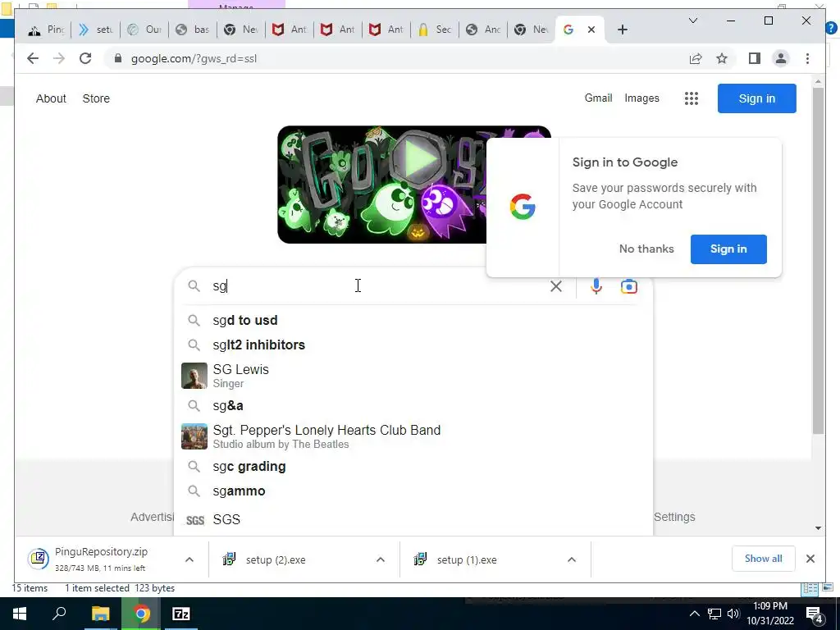The image size is (840, 630).
Task: Go back with the browser back arrow
Action: pos(33,58)
